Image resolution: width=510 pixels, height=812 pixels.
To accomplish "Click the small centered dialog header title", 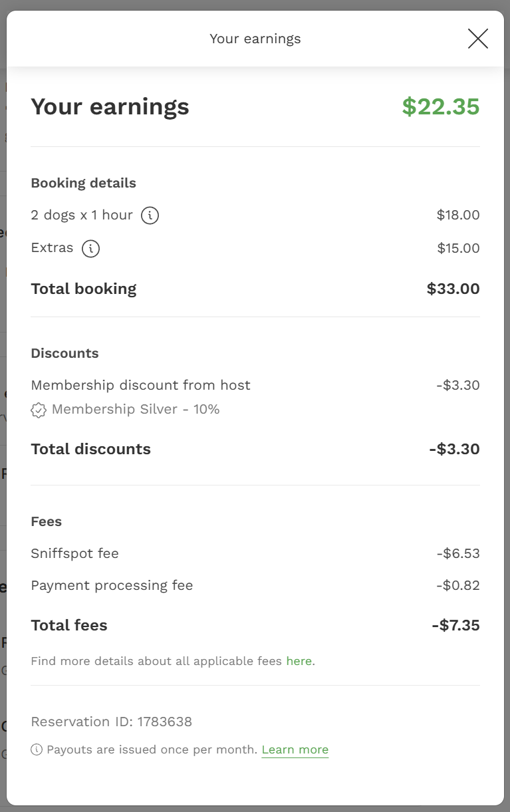I will 255,39.
